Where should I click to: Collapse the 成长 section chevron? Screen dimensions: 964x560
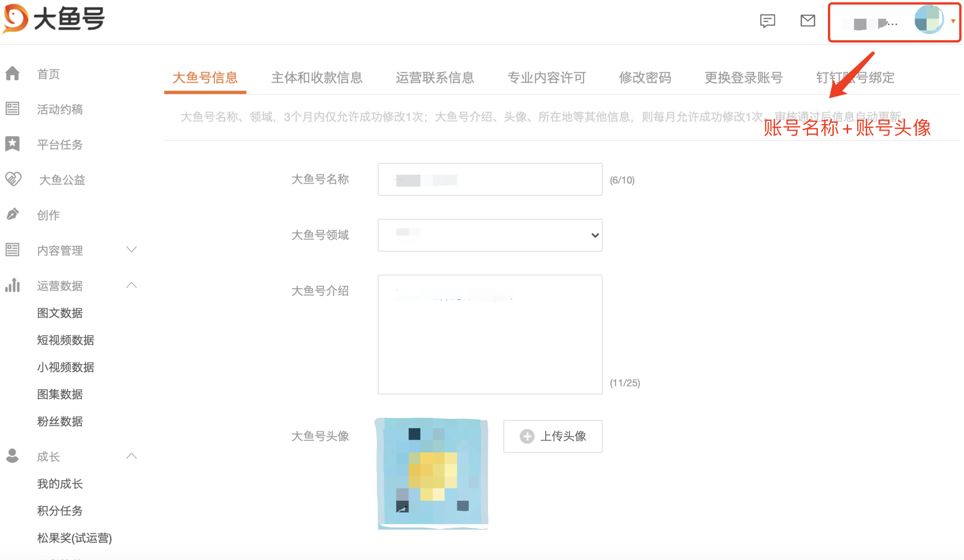tap(132, 455)
